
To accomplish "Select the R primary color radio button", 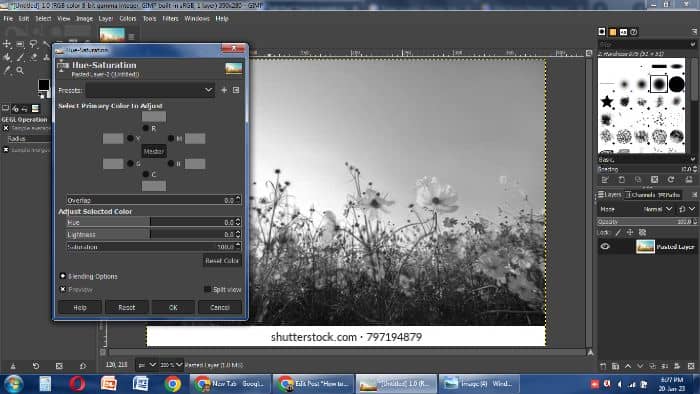I will pyautogui.click(x=146, y=128).
